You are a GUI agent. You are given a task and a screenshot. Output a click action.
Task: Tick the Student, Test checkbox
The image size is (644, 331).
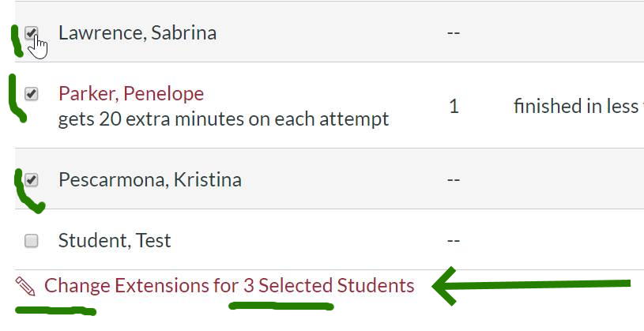click(32, 241)
